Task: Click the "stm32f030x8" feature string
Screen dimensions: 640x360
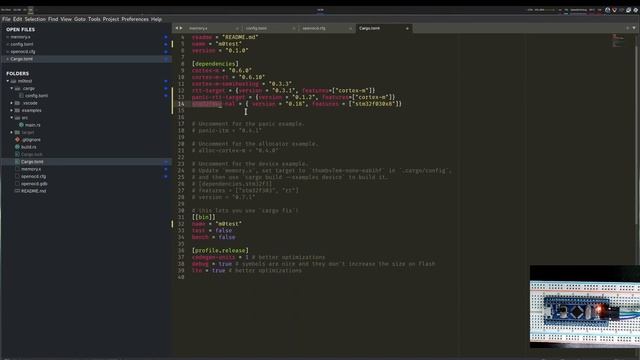Action: point(374,104)
